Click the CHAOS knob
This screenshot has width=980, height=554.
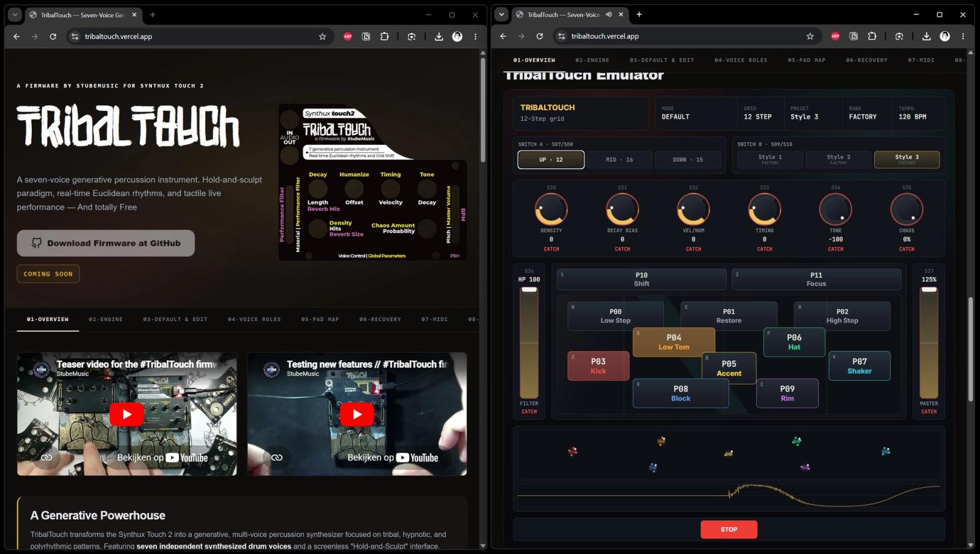point(907,210)
